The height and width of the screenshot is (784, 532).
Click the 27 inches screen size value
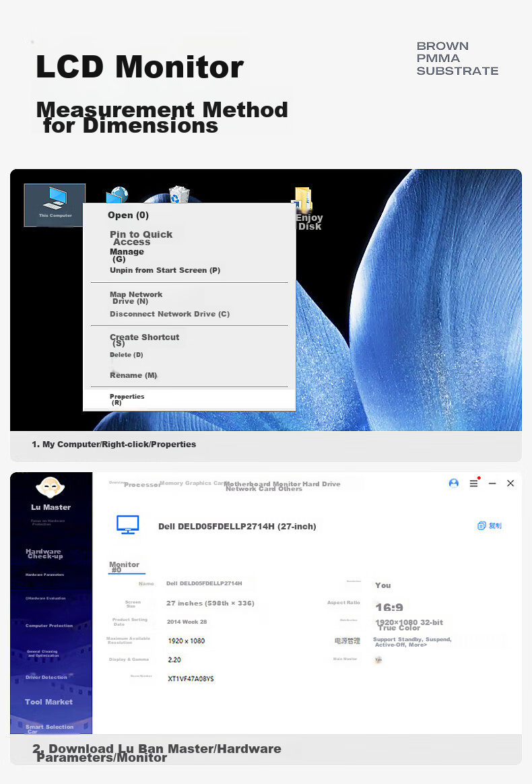click(x=210, y=603)
